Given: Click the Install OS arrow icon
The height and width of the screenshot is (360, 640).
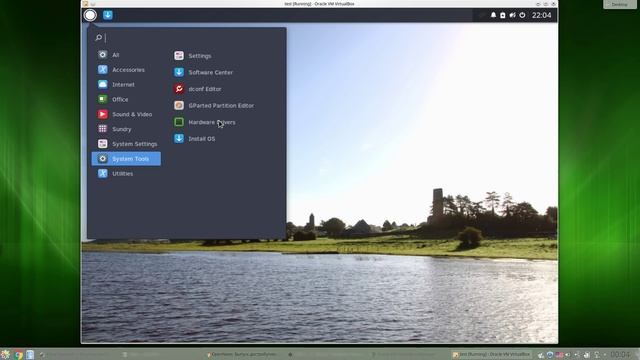Looking at the screenshot, I should pyautogui.click(x=179, y=138).
